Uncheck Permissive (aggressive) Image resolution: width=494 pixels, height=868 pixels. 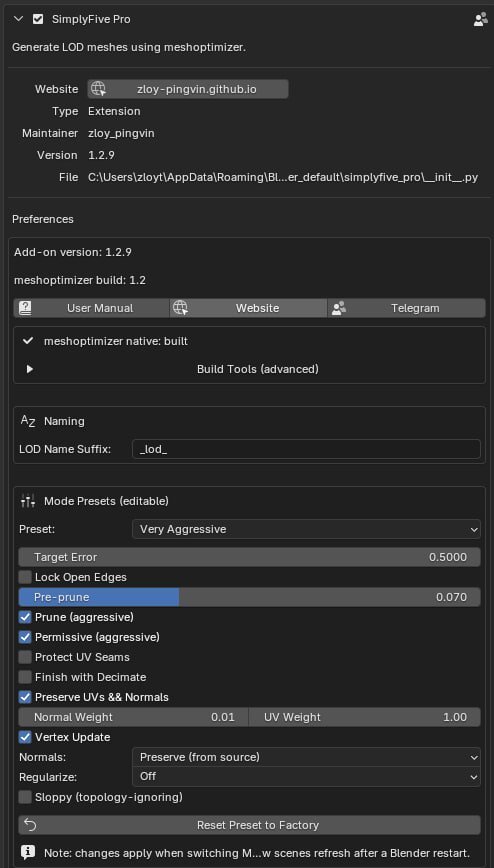pos(25,637)
